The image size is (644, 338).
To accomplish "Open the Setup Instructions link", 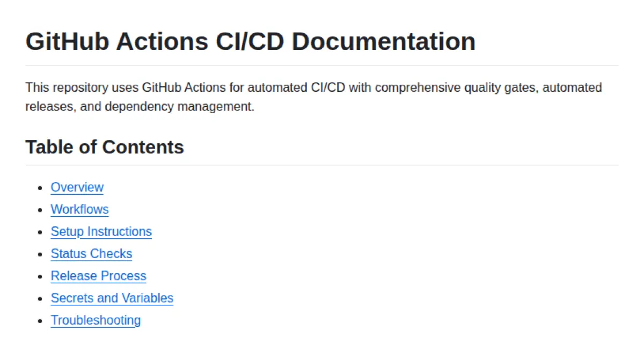I will 101,232.
